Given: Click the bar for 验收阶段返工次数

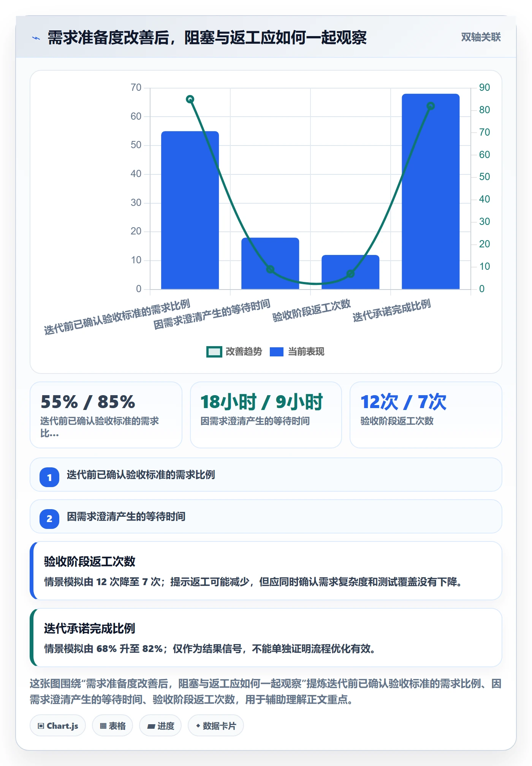Looking at the screenshot, I should tap(350, 272).
